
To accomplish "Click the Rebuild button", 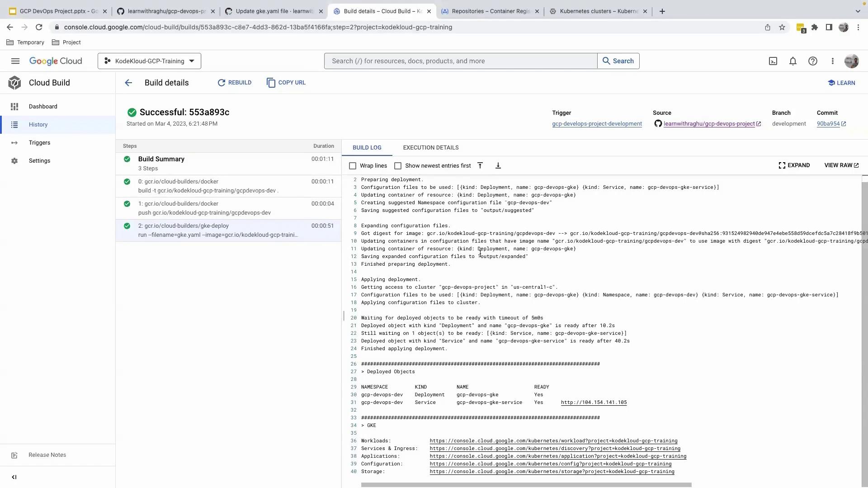I will pyautogui.click(x=235, y=83).
